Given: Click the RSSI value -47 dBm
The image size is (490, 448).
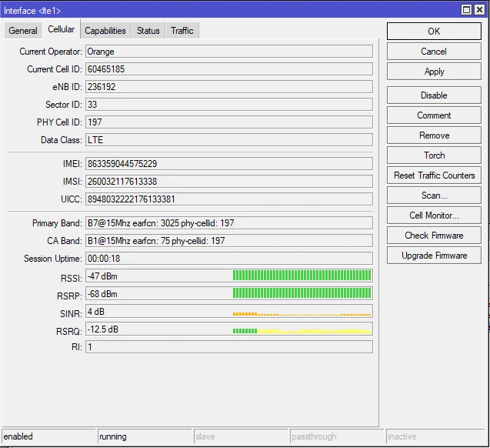Looking at the screenshot, I should (102, 276).
